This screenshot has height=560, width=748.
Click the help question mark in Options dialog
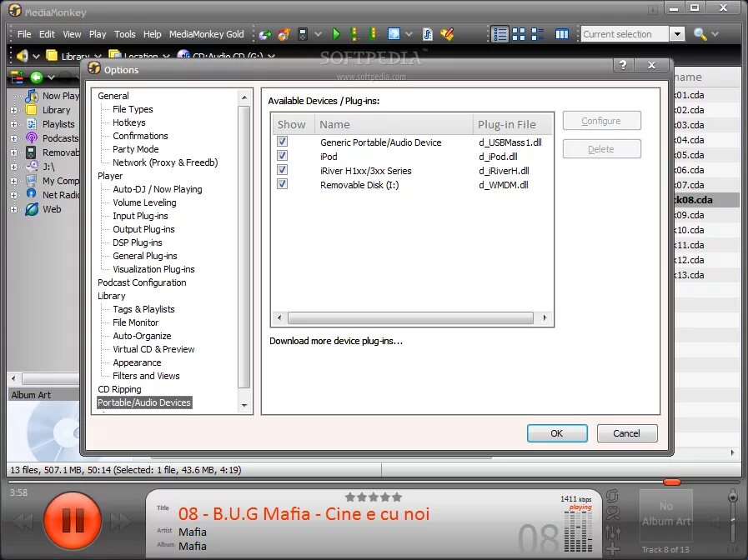(x=623, y=65)
